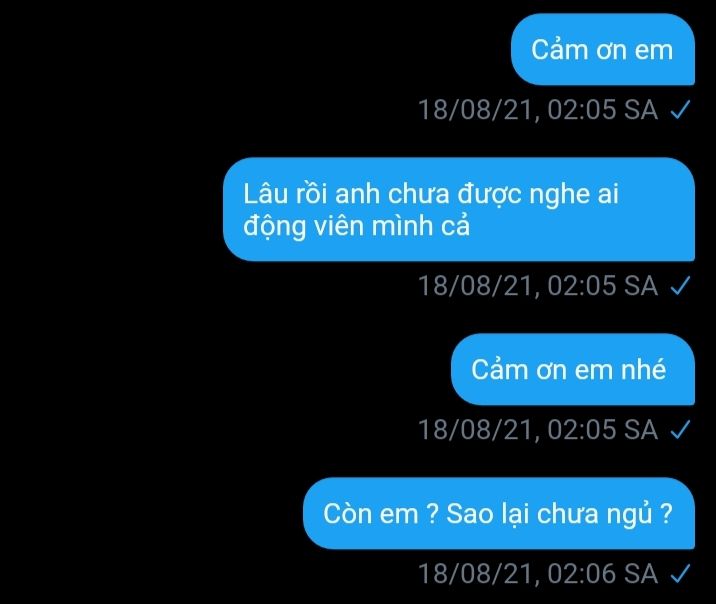
Task: Click the words "động viên mình cả" in the long message
Action: click(x=356, y=226)
